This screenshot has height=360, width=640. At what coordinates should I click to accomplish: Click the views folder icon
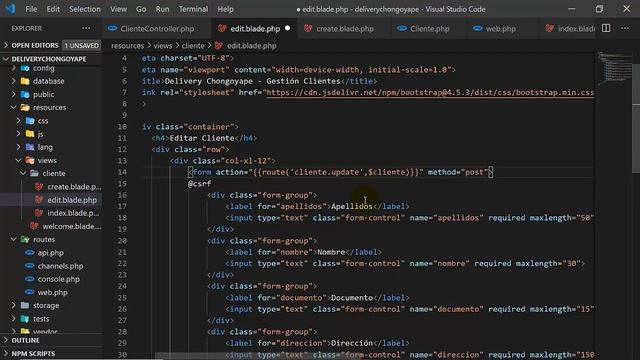30,160
